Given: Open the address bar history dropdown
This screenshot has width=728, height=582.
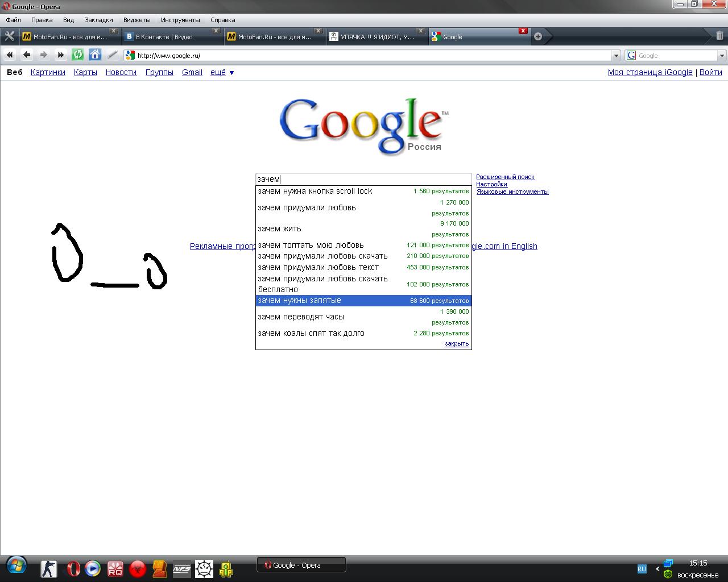Looking at the screenshot, I should tap(616, 56).
